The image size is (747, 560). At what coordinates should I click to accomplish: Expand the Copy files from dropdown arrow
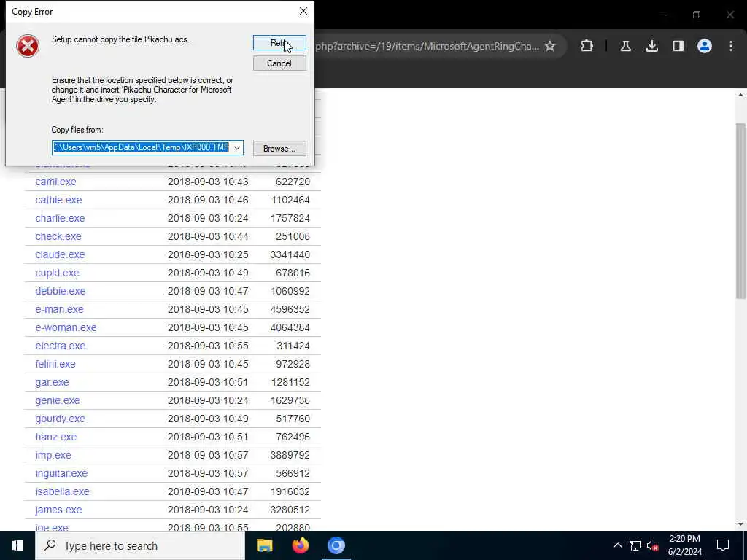coord(237,147)
